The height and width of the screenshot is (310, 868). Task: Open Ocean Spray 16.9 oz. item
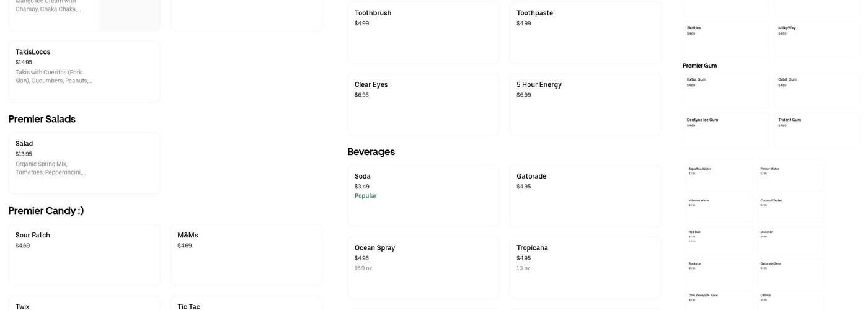click(423, 267)
